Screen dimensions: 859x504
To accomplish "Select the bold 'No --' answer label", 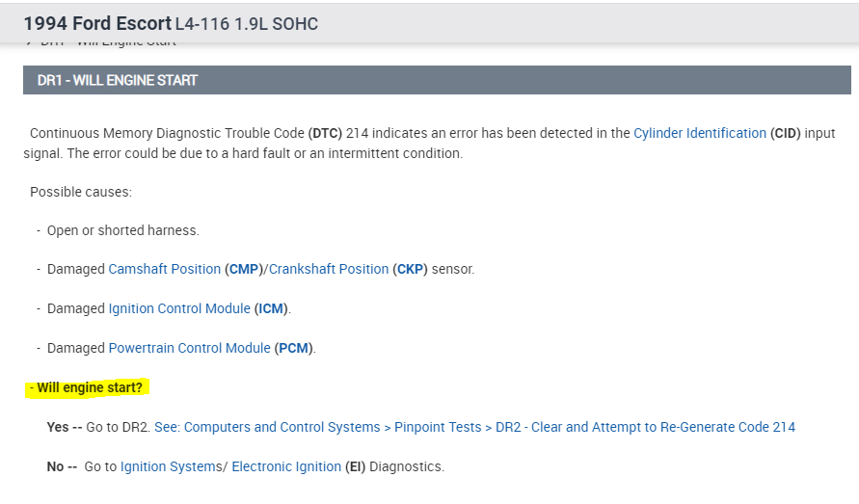I will 61,466.
